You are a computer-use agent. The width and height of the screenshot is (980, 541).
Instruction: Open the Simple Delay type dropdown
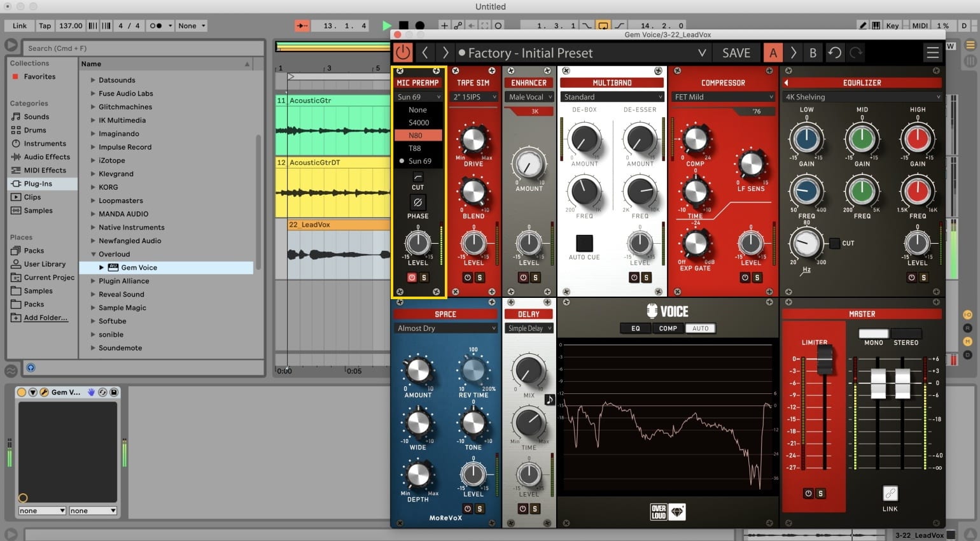(x=529, y=328)
